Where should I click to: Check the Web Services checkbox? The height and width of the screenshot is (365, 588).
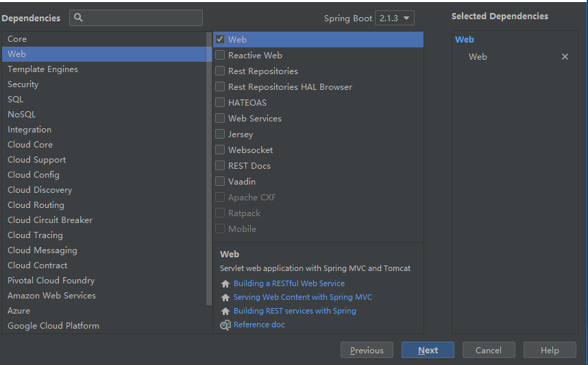pyautogui.click(x=220, y=118)
